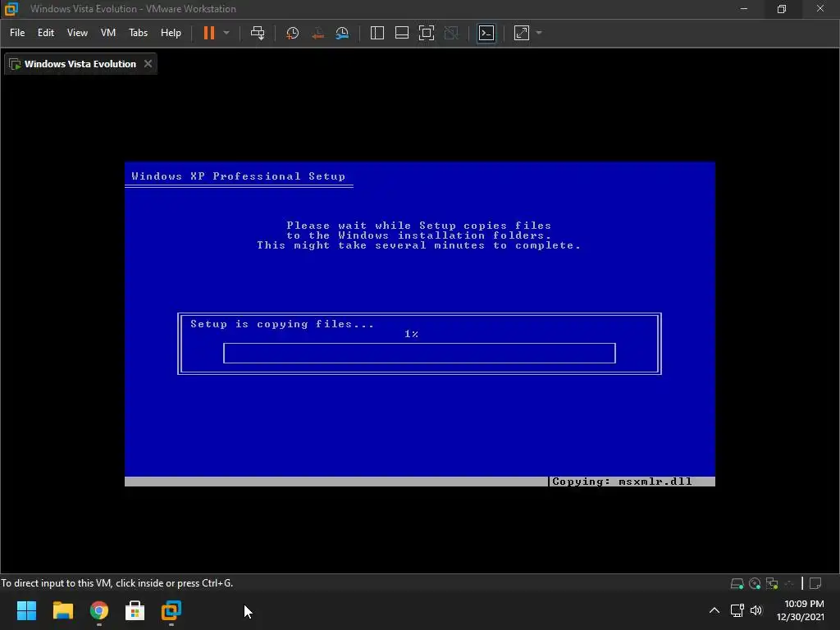Expand the power options dropdown arrow

tap(226, 33)
